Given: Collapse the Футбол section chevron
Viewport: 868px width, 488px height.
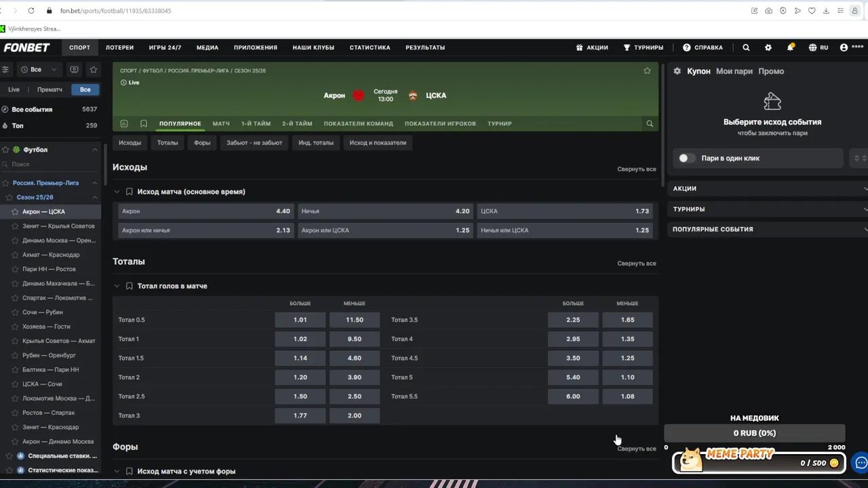Looking at the screenshot, I should [x=95, y=150].
